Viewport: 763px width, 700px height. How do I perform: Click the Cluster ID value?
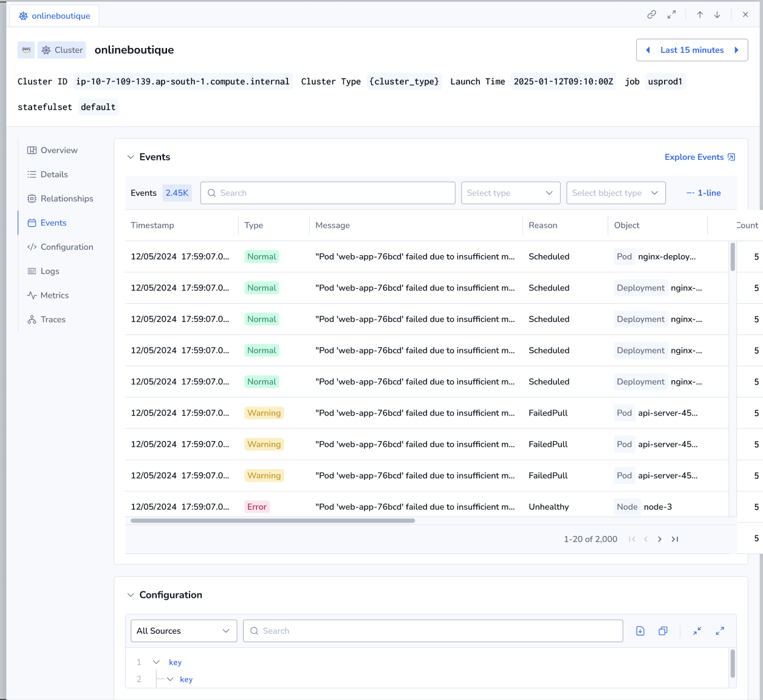pos(183,81)
